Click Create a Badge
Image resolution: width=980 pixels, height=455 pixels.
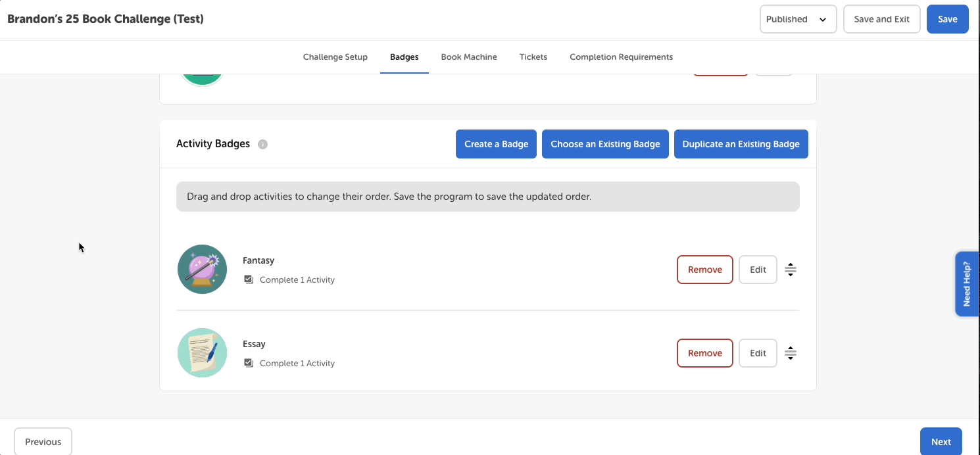click(x=496, y=143)
